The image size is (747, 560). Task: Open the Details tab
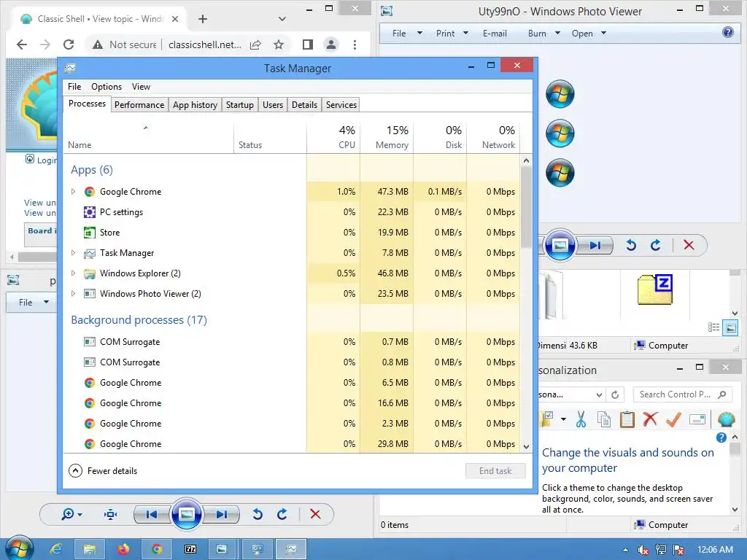(304, 105)
